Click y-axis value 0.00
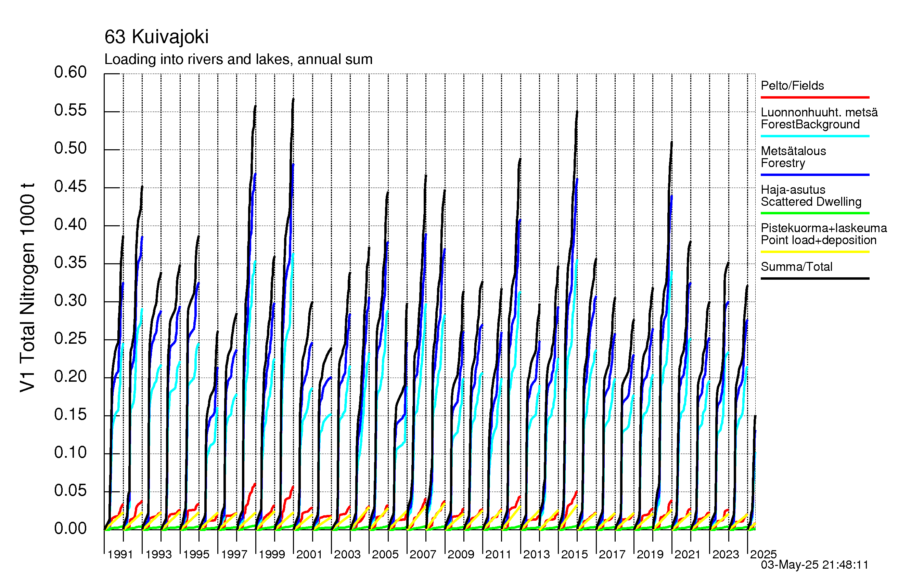 coord(70,529)
